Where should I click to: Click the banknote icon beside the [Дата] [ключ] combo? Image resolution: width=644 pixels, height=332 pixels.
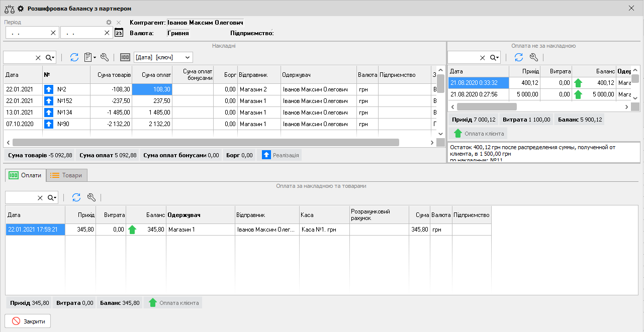pyautogui.click(x=125, y=57)
